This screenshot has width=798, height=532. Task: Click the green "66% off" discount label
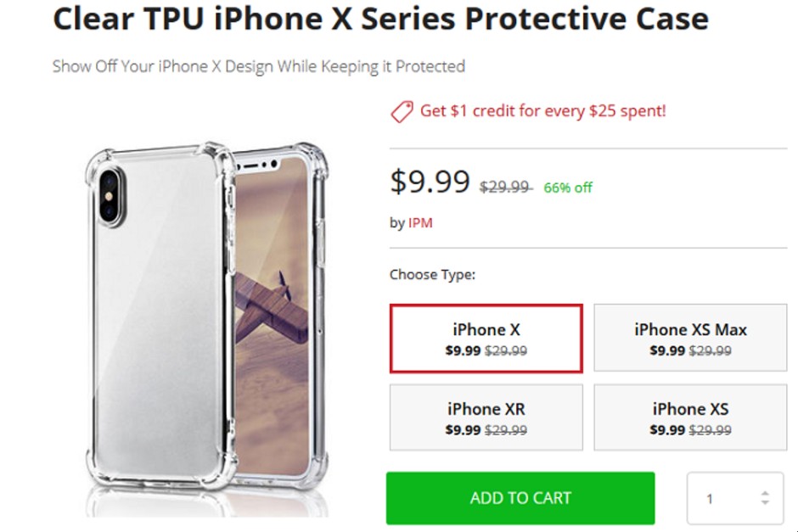click(568, 188)
